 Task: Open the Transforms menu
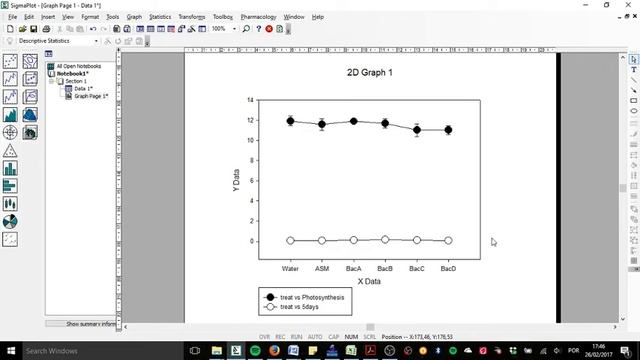tap(191, 17)
